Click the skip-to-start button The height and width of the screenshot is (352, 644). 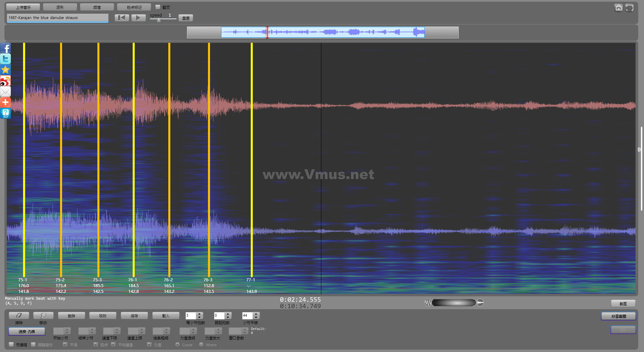click(122, 18)
